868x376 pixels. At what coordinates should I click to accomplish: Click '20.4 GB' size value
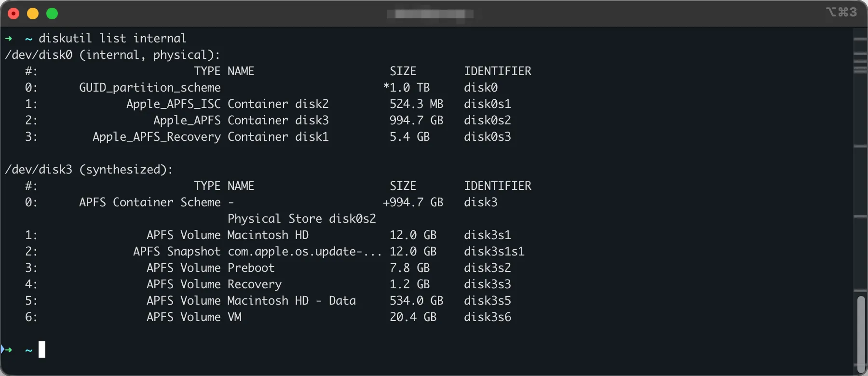click(x=413, y=317)
